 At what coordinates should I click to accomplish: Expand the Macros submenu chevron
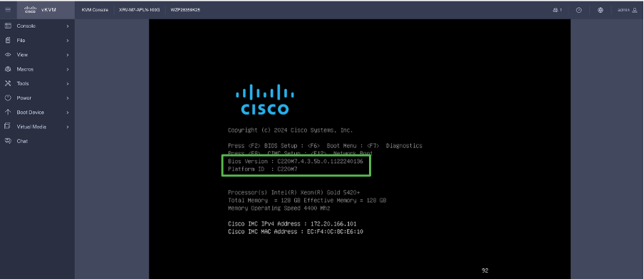click(68, 69)
